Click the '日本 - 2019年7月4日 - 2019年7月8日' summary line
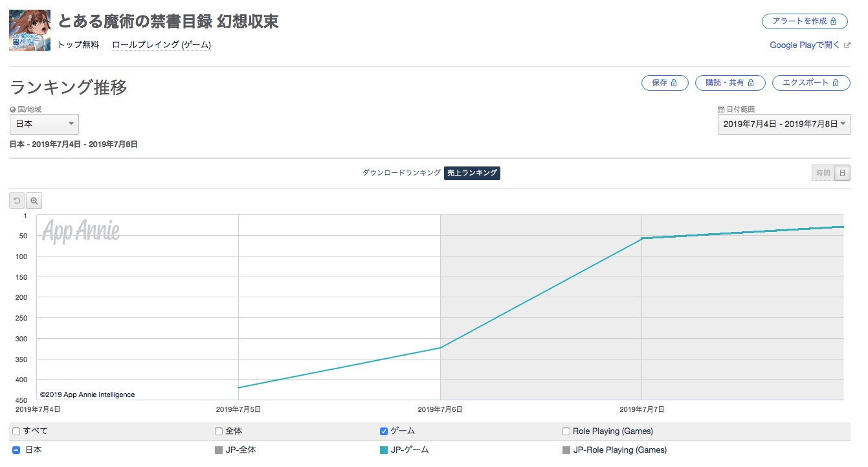Viewport: 868px width, 467px height. coord(74,144)
